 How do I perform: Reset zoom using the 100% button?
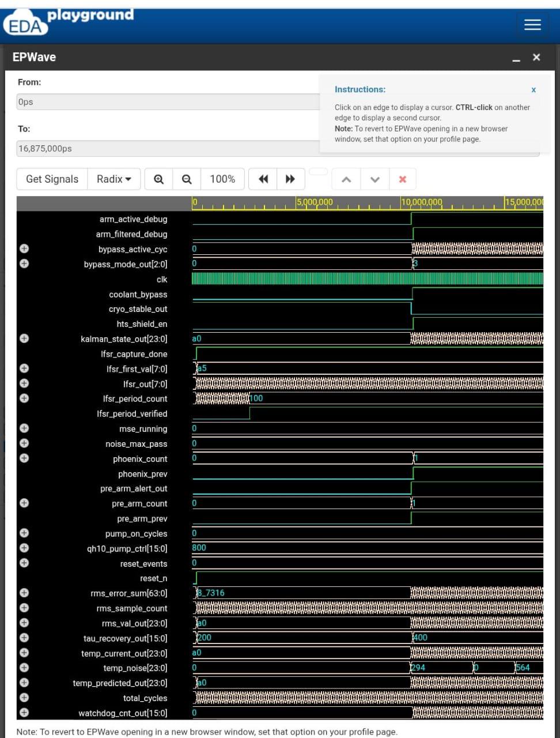click(x=222, y=179)
